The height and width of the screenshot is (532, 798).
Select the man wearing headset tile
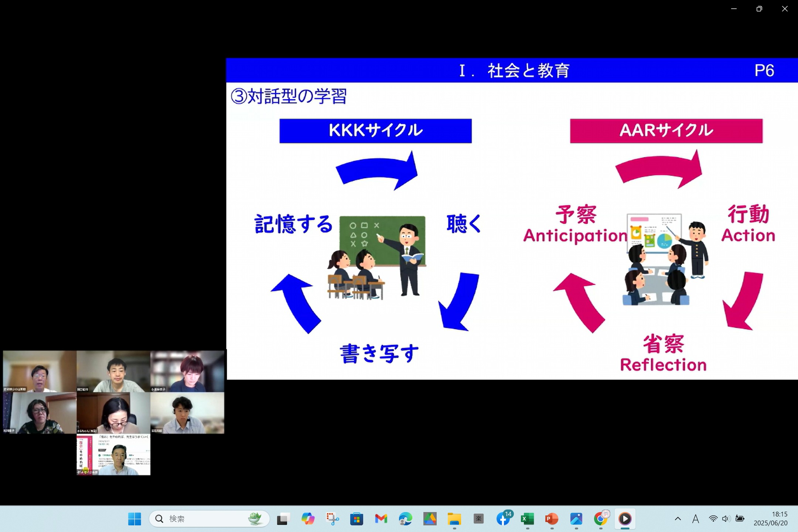click(187, 413)
